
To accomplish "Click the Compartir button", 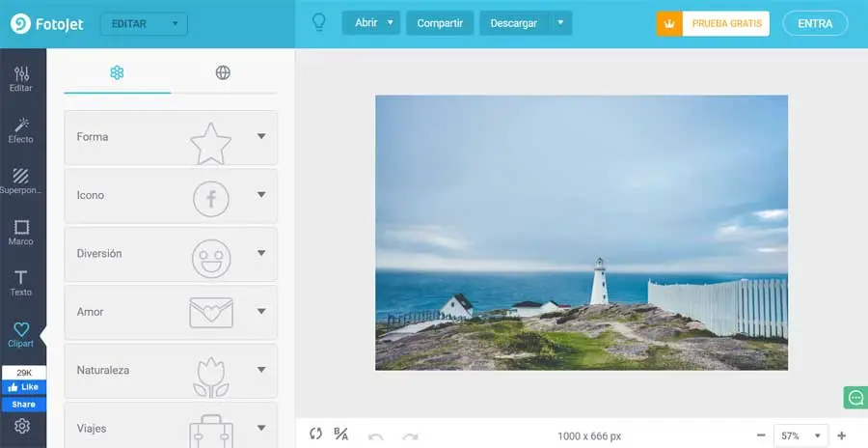I will tap(440, 23).
